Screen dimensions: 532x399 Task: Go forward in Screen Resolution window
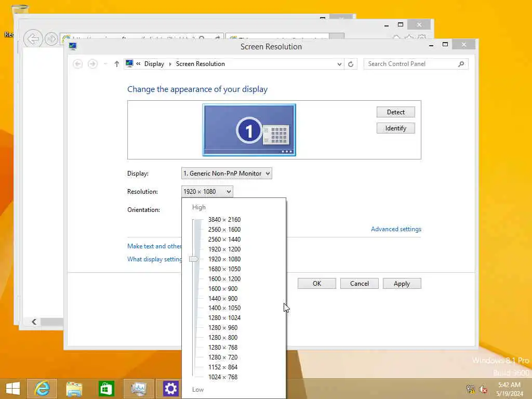tap(92, 64)
